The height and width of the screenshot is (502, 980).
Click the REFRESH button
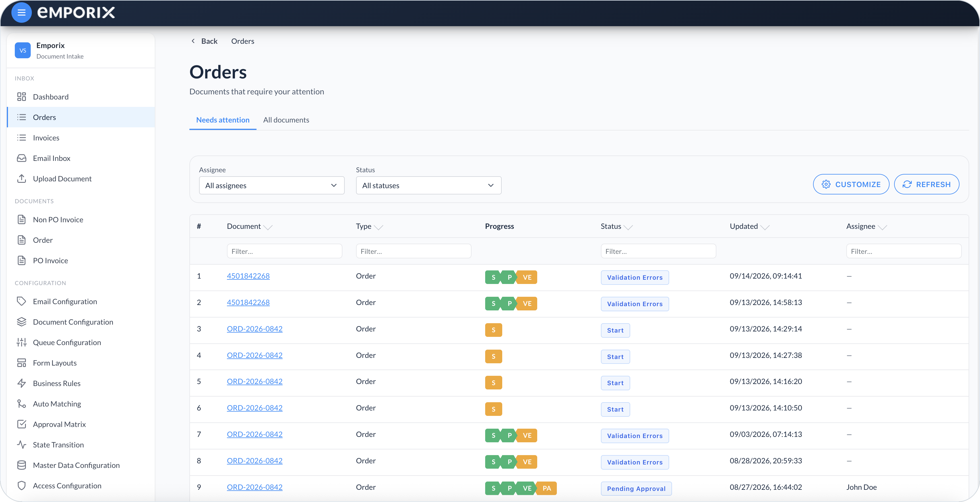[x=926, y=184]
